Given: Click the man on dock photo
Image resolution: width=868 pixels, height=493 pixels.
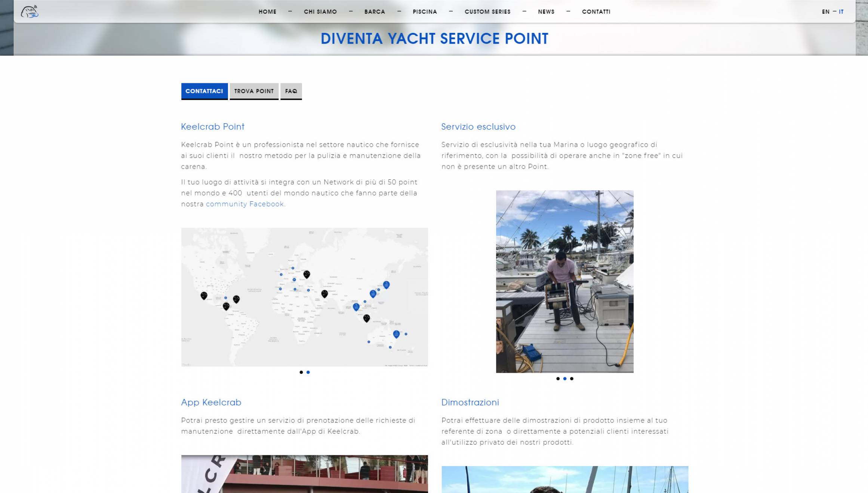Looking at the screenshot, I should point(564,281).
